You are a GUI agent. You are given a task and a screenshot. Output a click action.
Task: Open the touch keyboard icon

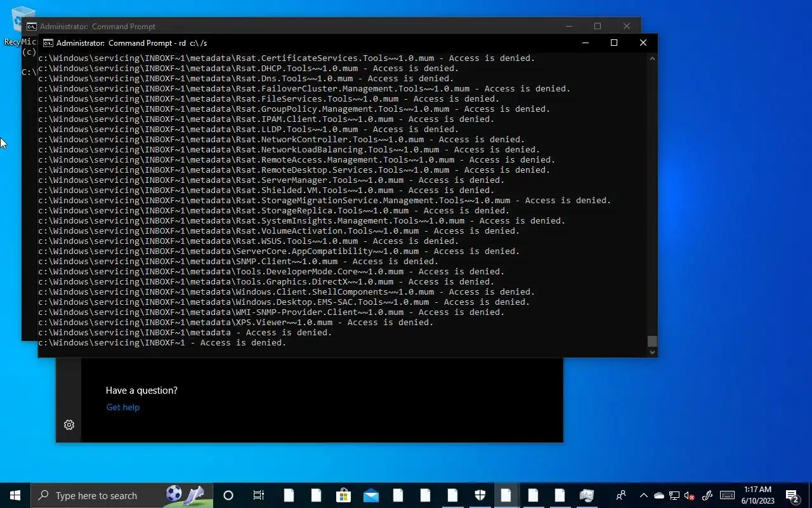pyautogui.click(x=728, y=495)
